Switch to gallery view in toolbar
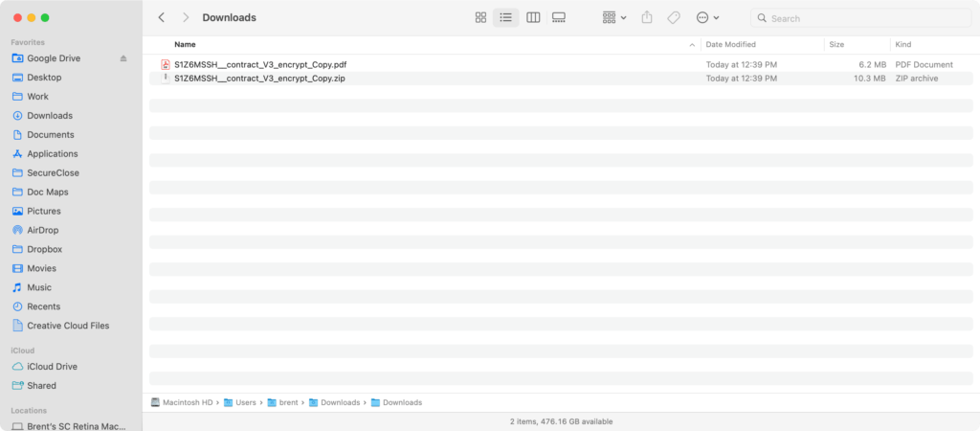 (559, 17)
